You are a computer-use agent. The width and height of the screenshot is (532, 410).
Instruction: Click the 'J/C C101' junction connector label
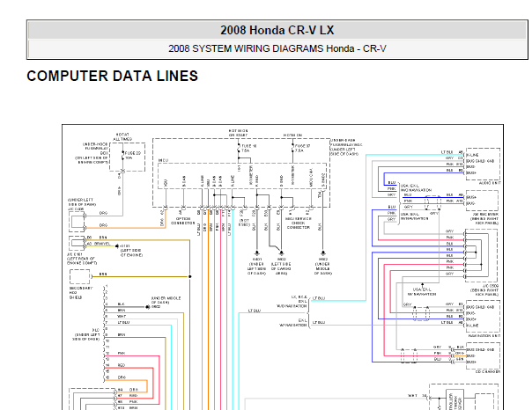click(74, 253)
